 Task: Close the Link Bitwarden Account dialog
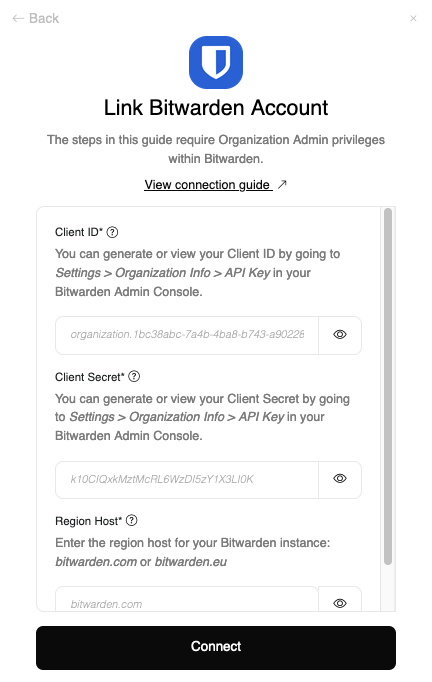413,18
